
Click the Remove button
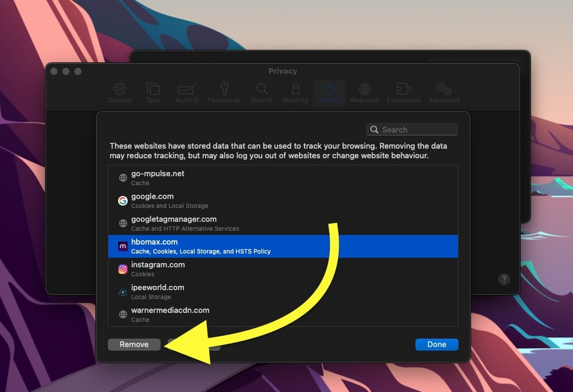134,344
